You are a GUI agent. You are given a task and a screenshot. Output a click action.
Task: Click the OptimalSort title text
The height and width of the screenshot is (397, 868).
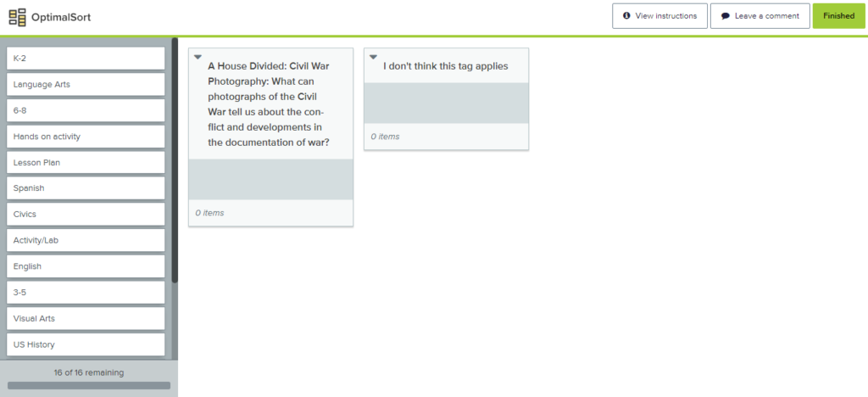click(x=61, y=17)
